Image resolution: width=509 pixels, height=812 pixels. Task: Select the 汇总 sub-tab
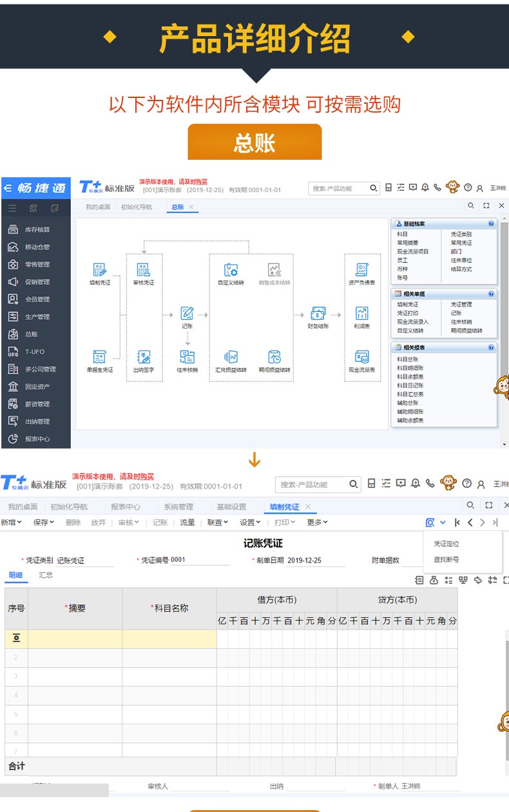click(46, 575)
